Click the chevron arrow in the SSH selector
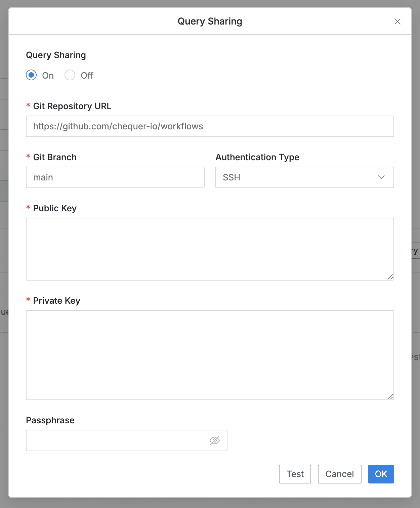Viewport: 420px width, 508px height. pyautogui.click(x=381, y=177)
